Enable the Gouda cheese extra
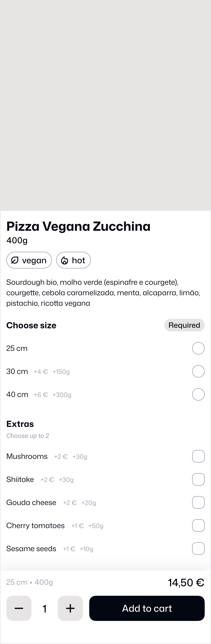 coord(198,502)
